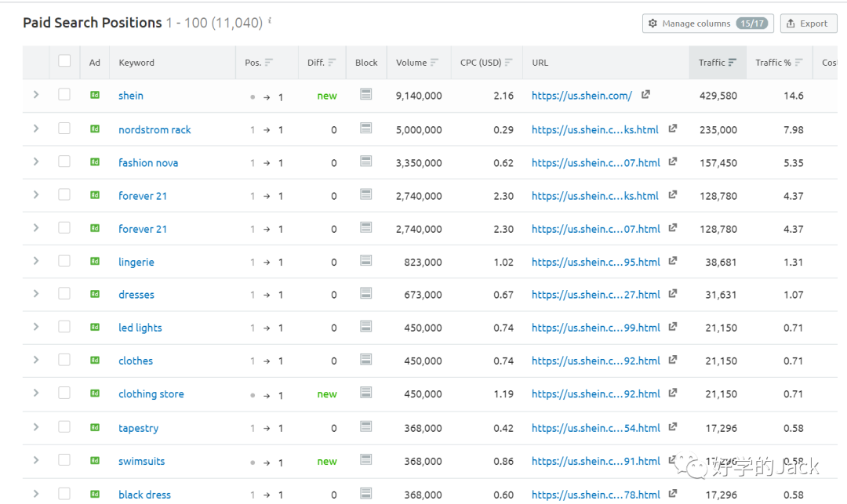Click the Export button

point(809,24)
